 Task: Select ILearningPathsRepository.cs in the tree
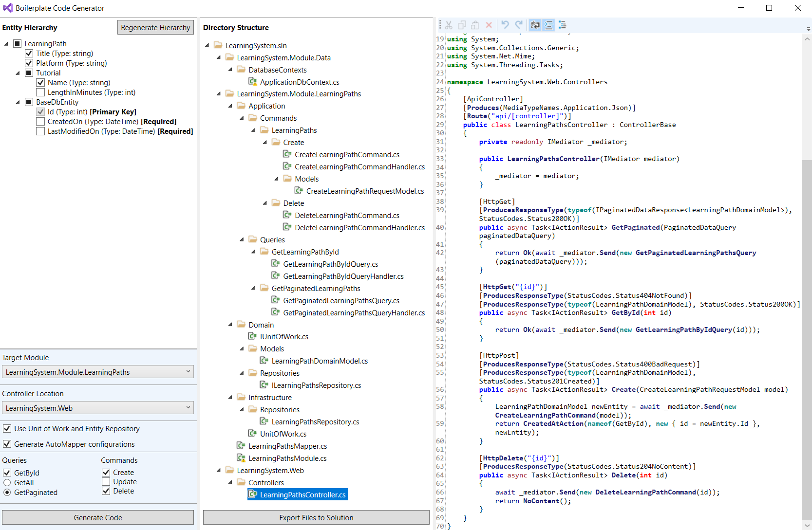coord(316,385)
